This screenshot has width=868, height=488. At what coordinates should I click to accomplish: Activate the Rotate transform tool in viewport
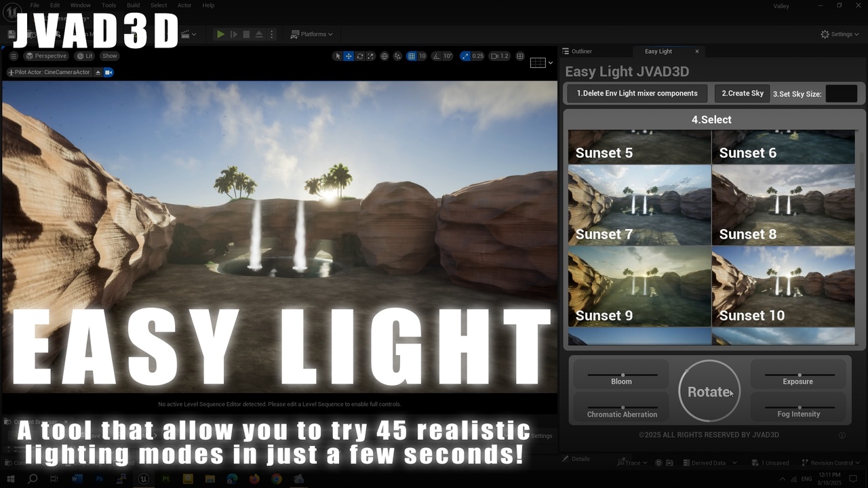(x=359, y=56)
